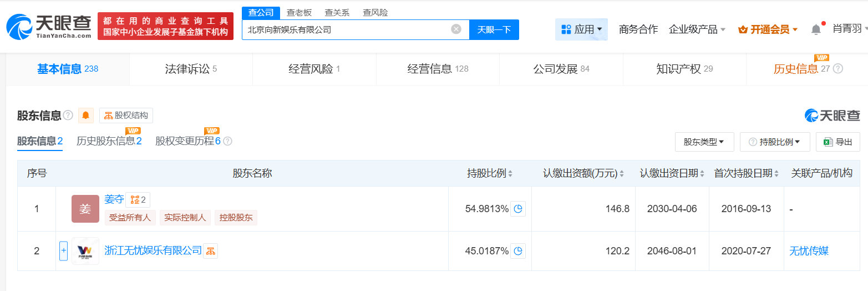Select the 历史股东信息 sub-tab
The height and width of the screenshot is (291, 868).
pyautogui.click(x=109, y=141)
